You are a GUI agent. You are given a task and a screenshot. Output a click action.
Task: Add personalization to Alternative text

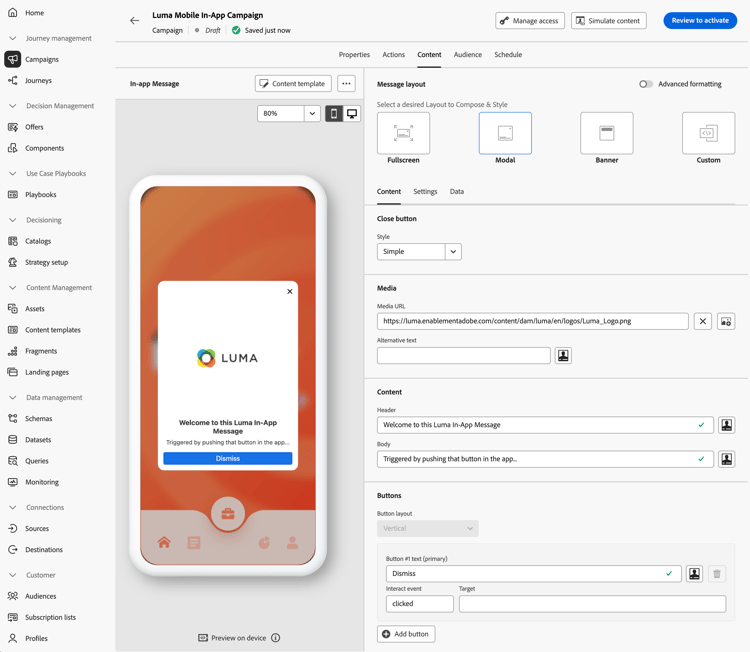click(563, 355)
